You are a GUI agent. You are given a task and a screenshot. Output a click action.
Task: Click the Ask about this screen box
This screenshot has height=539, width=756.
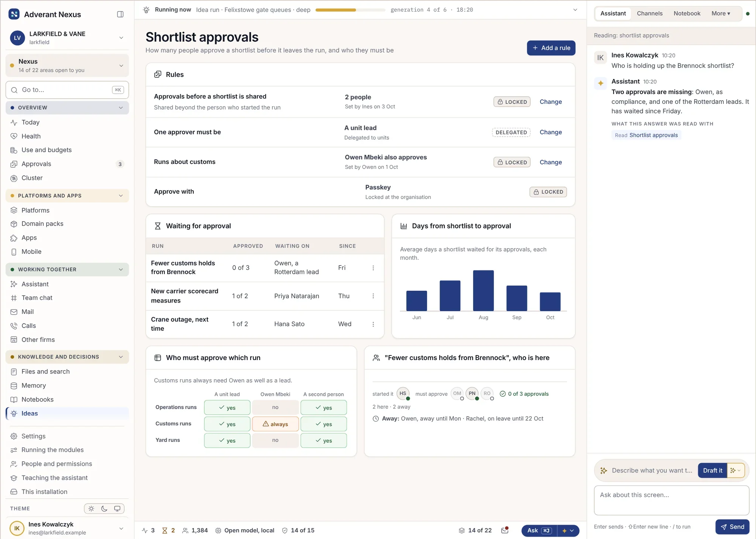[671, 500]
